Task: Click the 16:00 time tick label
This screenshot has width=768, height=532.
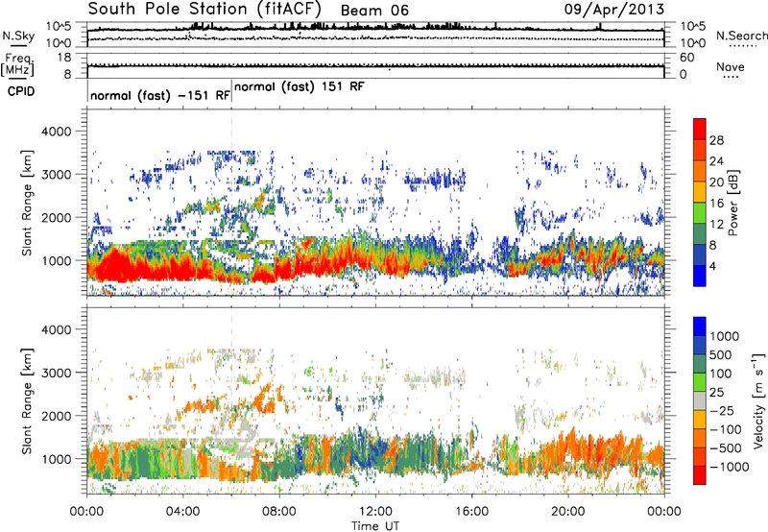Action: [471, 512]
